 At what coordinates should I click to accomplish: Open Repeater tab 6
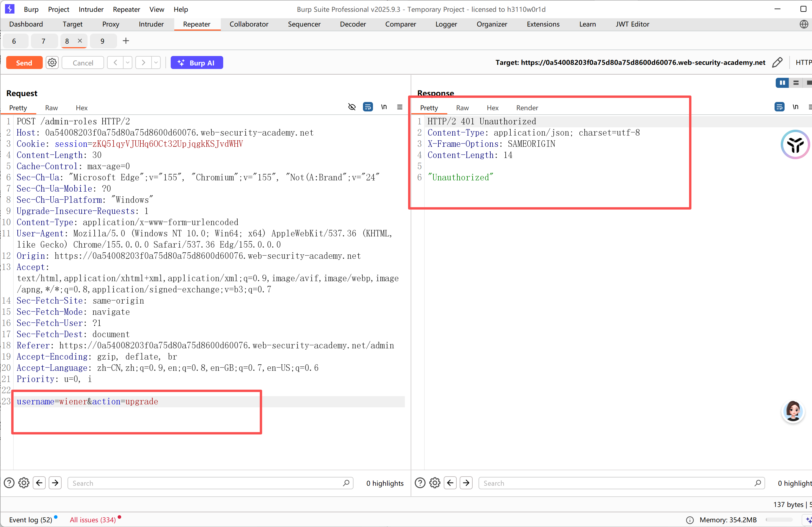click(x=14, y=41)
